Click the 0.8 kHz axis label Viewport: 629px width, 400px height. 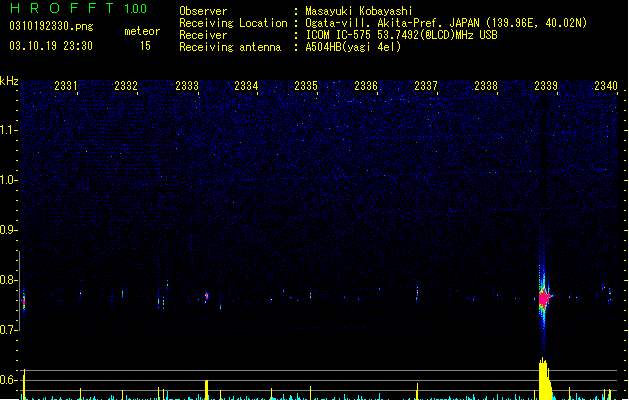point(8,280)
